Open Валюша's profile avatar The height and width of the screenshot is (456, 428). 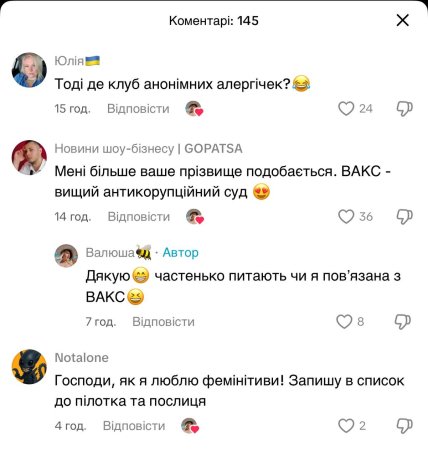click(66, 256)
